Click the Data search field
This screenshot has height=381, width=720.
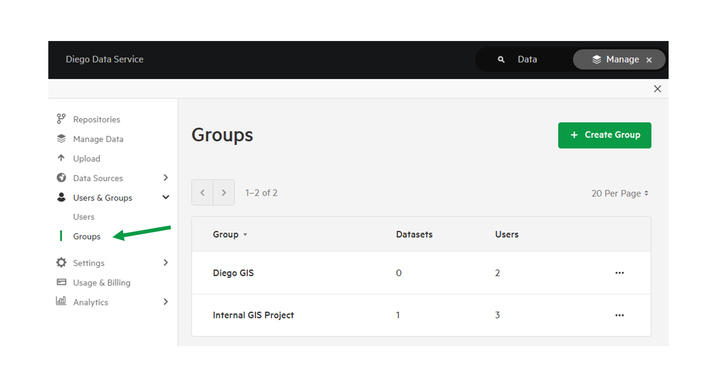(527, 60)
